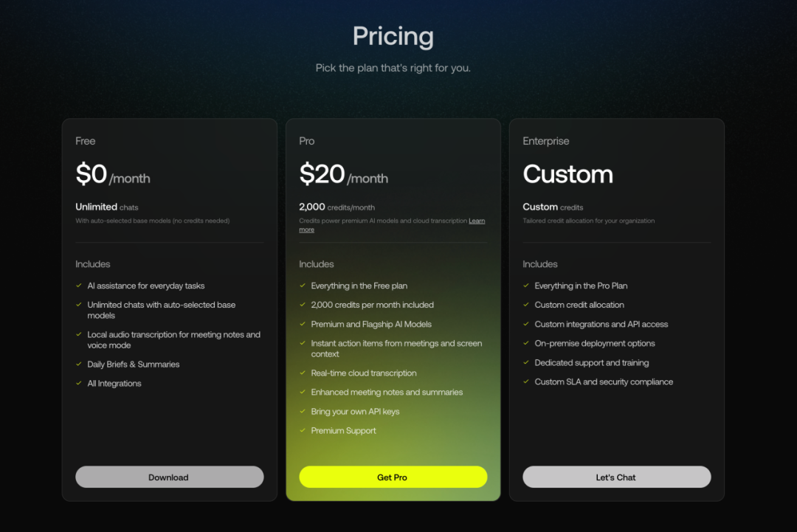Viewport: 797px width, 532px height.
Task: Click checkmark next to Premium and Flagship AI Models
Action: click(x=303, y=325)
